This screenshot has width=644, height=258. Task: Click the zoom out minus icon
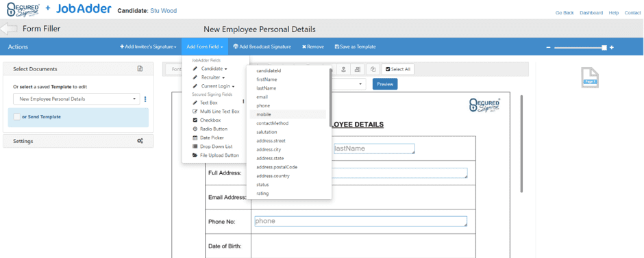click(x=548, y=48)
